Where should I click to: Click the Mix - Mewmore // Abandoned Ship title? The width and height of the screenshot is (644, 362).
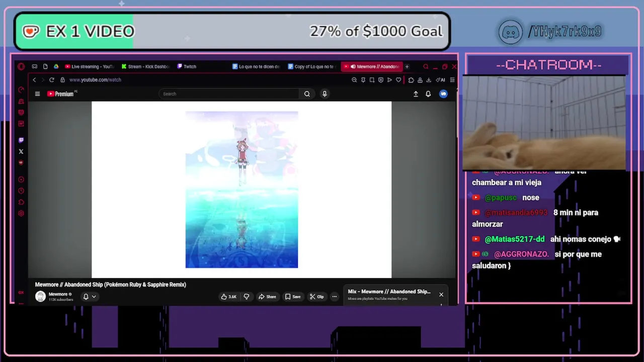pos(389,292)
